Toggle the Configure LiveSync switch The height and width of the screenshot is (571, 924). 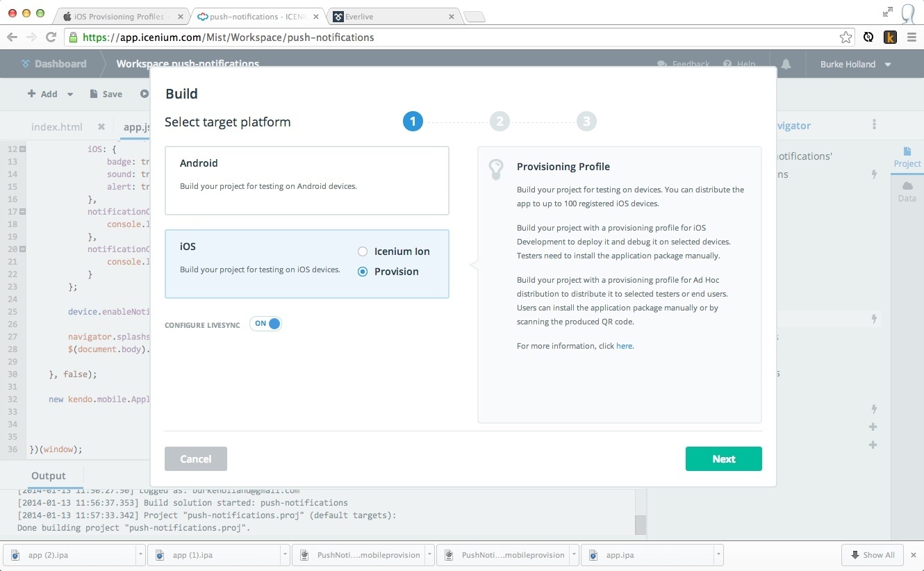click(x=266, y=324)
